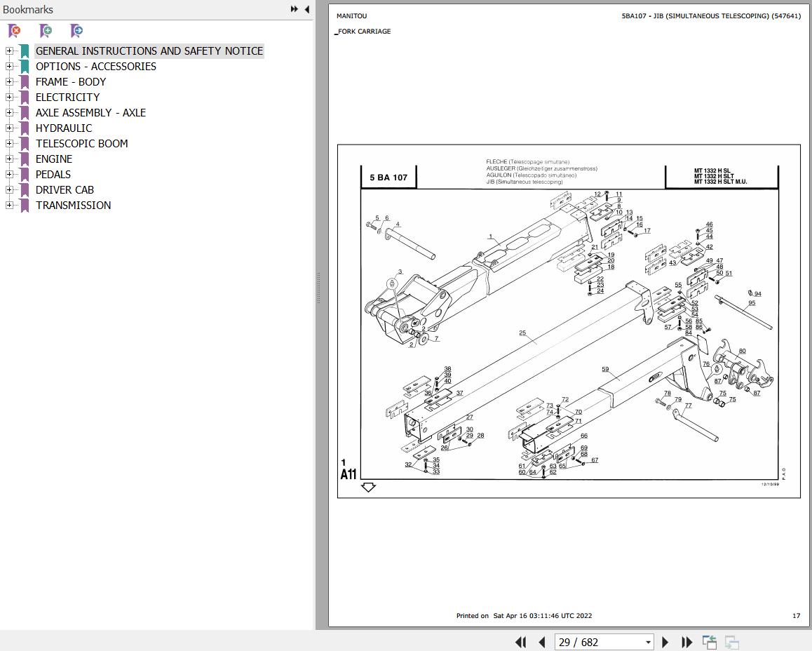Open the HYDRAULIC bookmark

[64, 128]
